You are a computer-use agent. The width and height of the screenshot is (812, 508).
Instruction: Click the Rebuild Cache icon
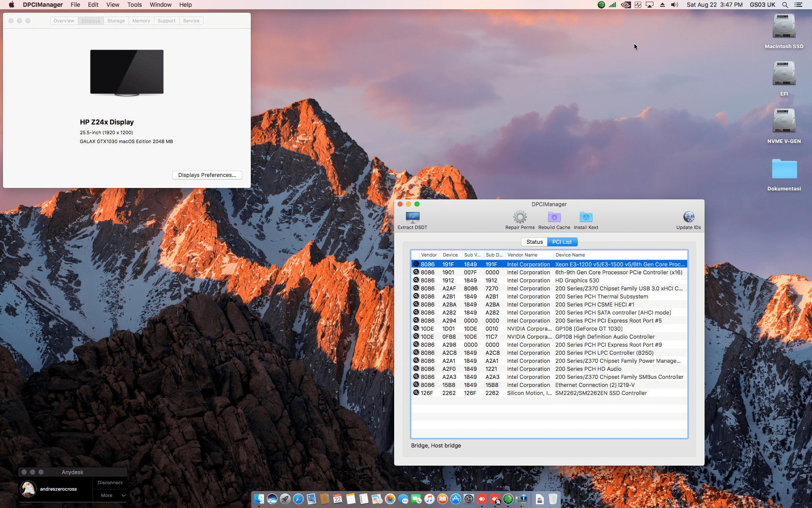click(554, 218)
